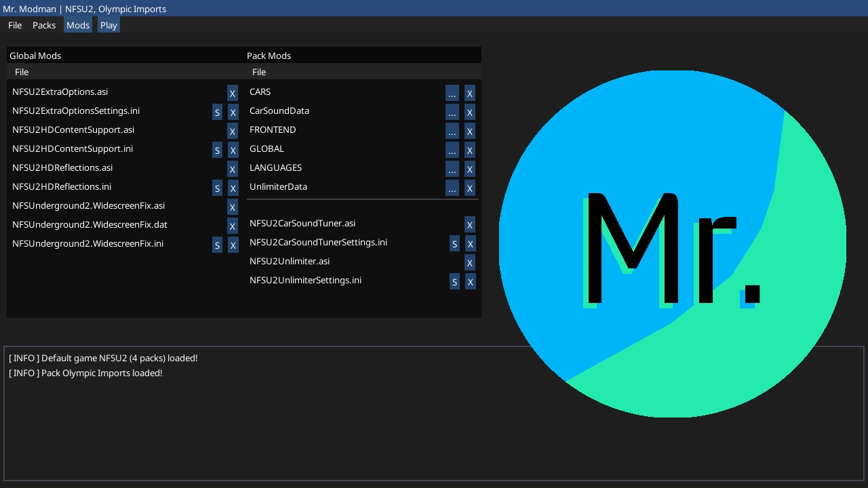This screenshot has width=868, height=488.
Task: Click S button for NFSU2CarSoundTunerSettings.ini
Action: click(454, 244)
